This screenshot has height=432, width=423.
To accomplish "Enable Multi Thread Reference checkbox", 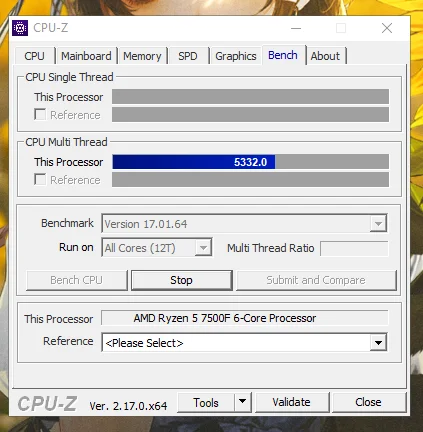I will point(40,179).
